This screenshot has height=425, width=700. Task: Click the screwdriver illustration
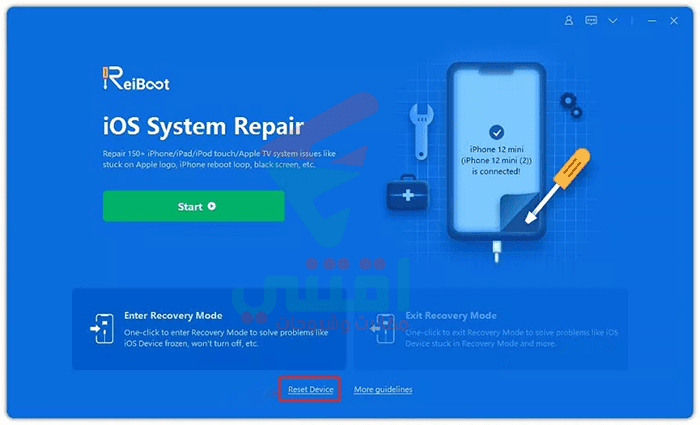558,186
